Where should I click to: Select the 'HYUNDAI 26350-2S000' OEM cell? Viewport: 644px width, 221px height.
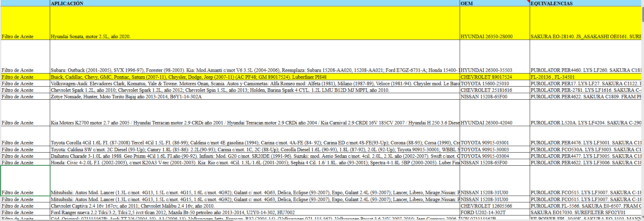[x=495, y=23]
